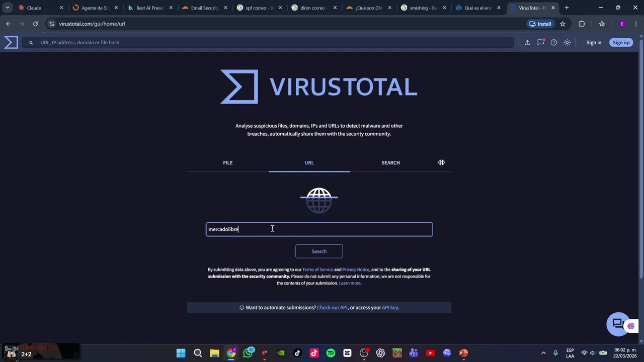Open WhatsApp from the taskbar
644x362 pixels.
click(x=248, y=353)
